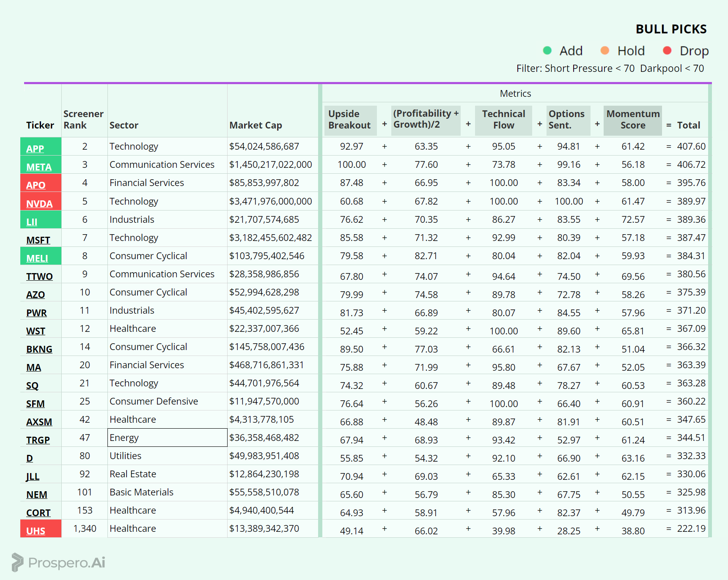Select momentum score 72.57

point(633,219)
